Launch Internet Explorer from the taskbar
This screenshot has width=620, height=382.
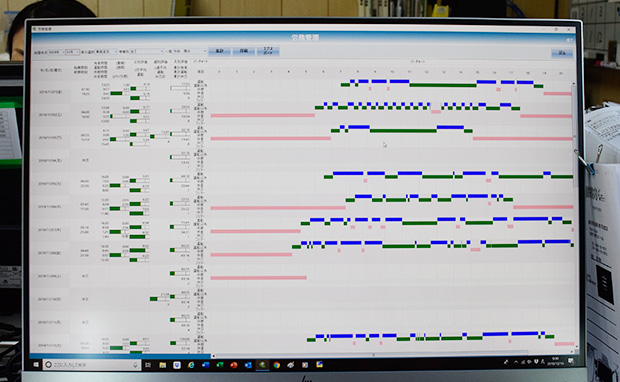pyautogui.click(x=191, y=365)
